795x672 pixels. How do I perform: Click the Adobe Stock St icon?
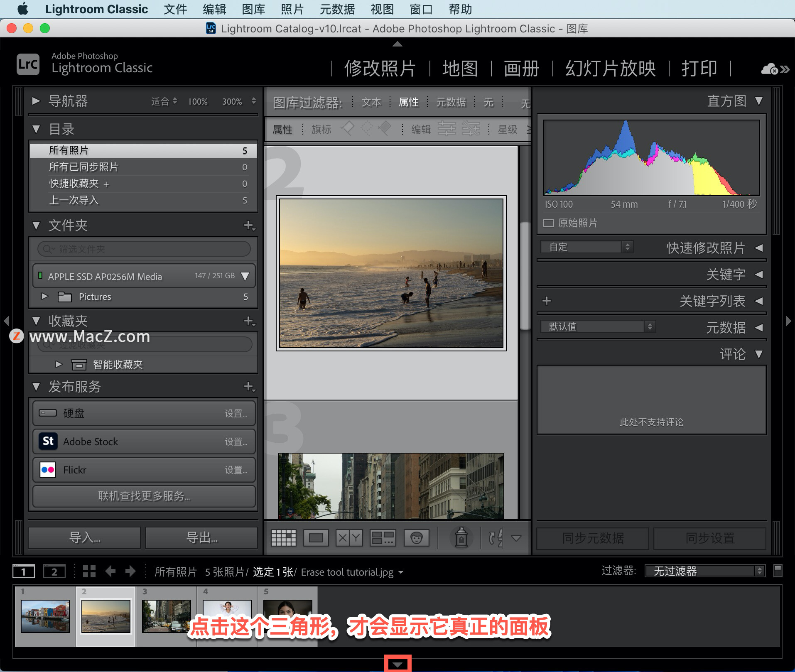48,441
